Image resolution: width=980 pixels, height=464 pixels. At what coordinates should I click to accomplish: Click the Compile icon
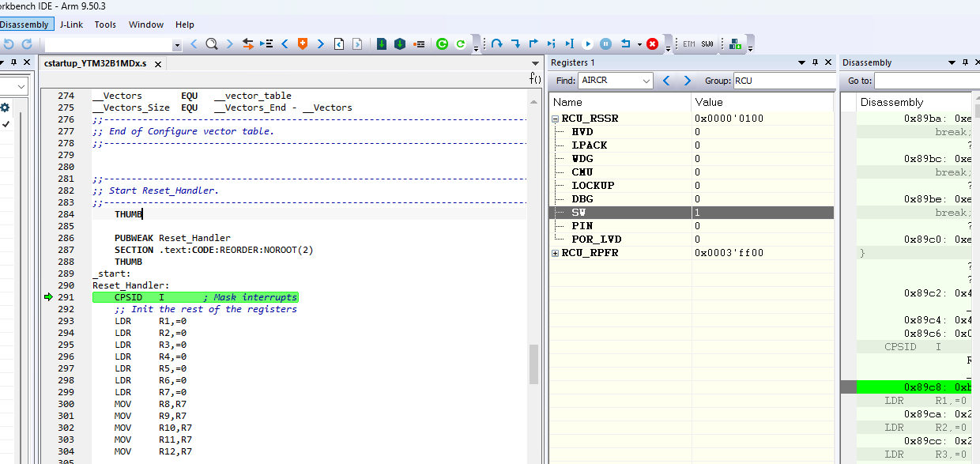coord(382,44)
